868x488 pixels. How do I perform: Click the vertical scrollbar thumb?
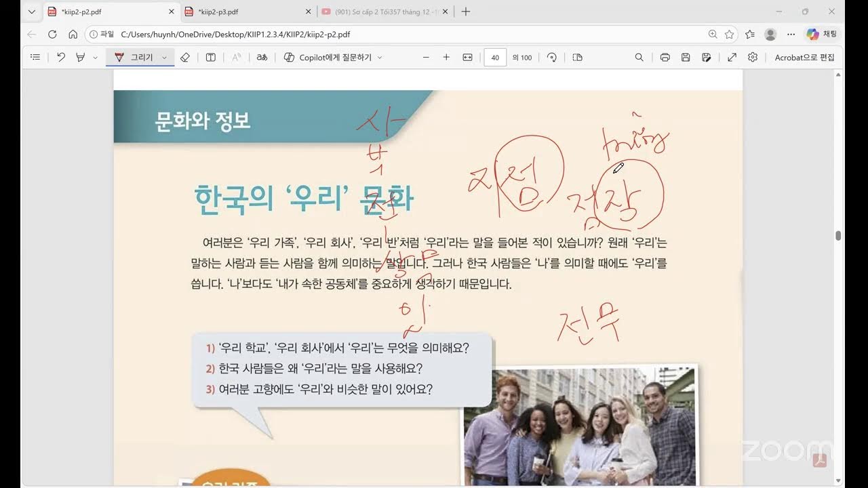click(x=838, y=236)
